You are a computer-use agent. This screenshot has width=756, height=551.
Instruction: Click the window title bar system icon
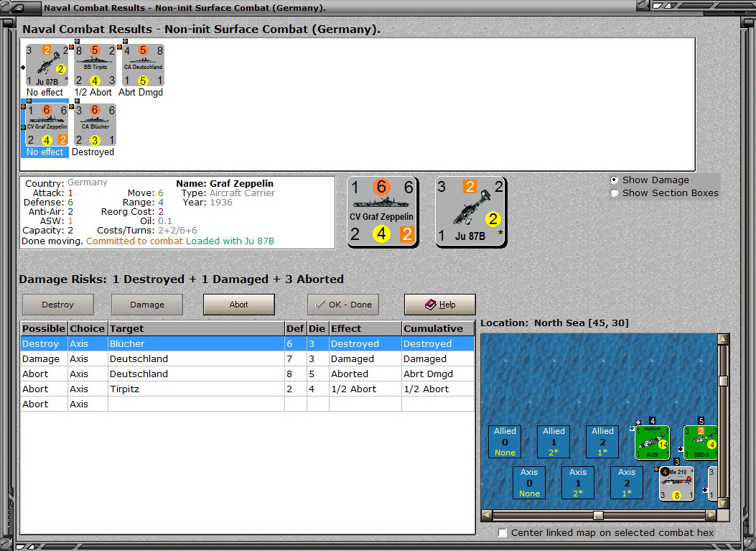18,7
